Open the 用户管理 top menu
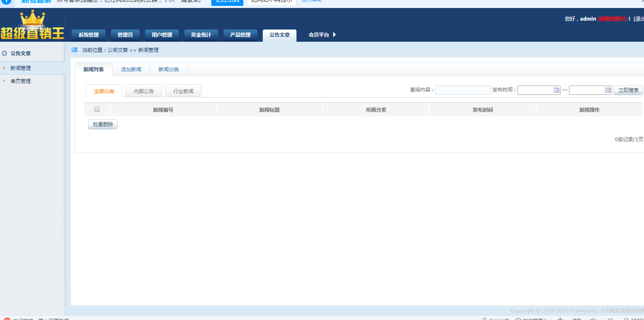The height and width of the screenshot is (320, 644). (162, 35)
